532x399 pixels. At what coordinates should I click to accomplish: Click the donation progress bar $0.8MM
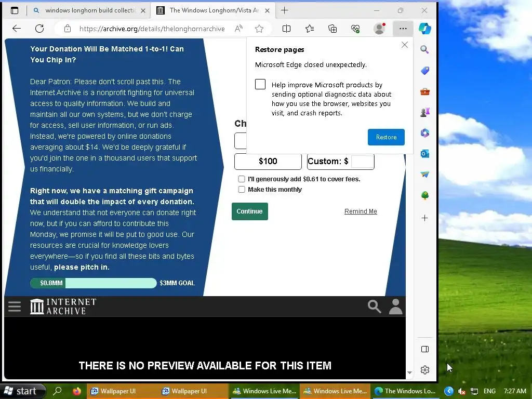pos(94,283)
